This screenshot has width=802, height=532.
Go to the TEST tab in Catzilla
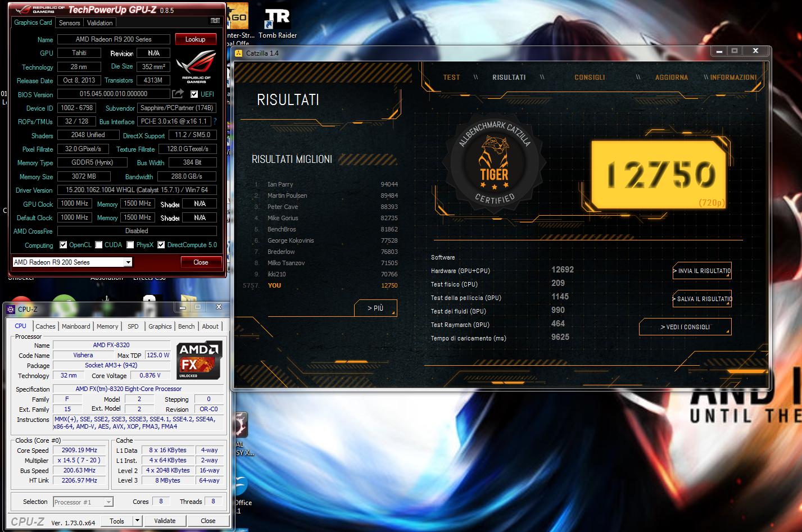[451, 78]
